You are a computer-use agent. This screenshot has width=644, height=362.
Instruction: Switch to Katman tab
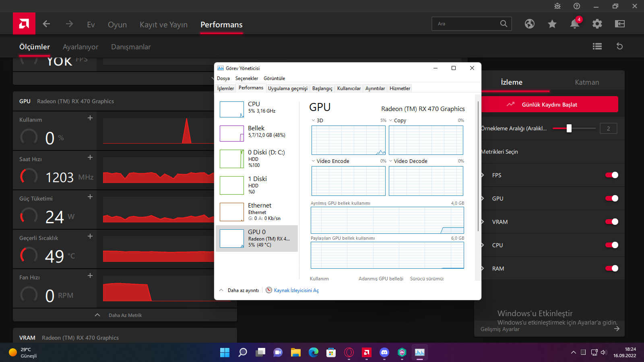point(587,82)
